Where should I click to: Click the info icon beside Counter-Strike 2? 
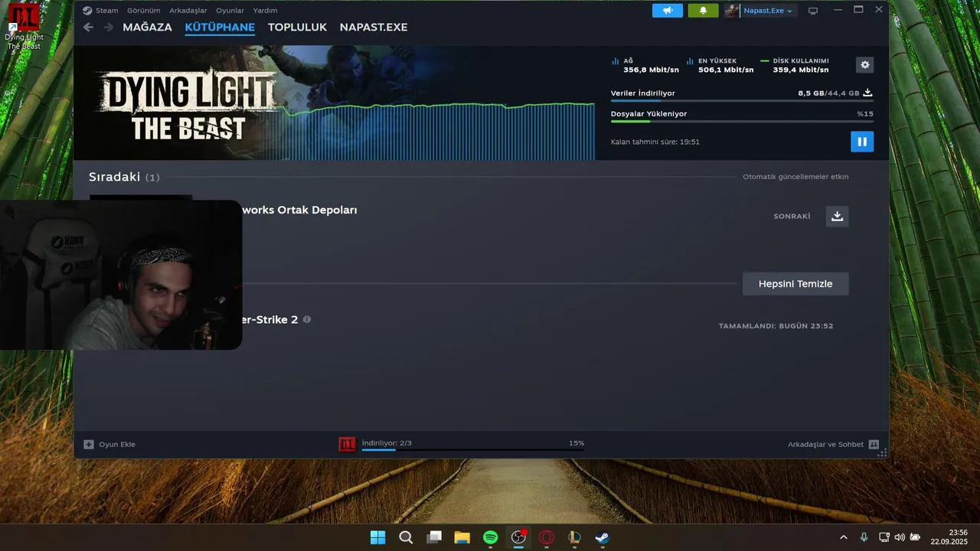(307, 319)
